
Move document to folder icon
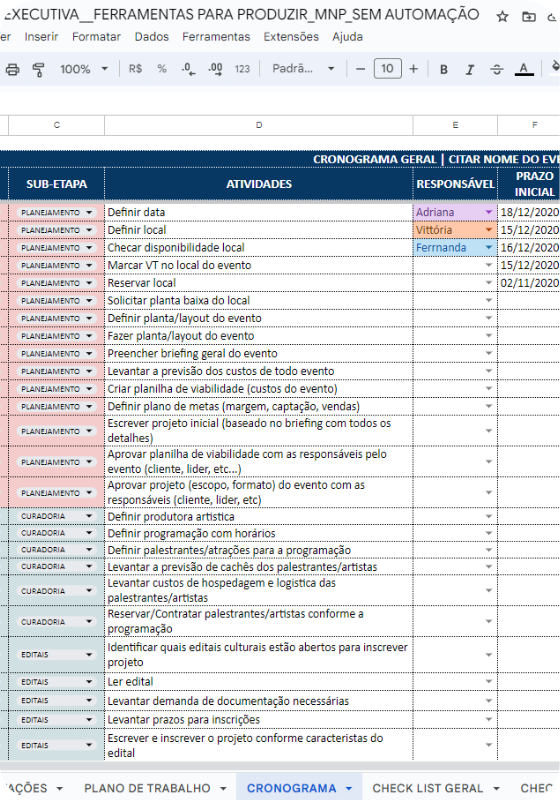click(x=529, y=16)
